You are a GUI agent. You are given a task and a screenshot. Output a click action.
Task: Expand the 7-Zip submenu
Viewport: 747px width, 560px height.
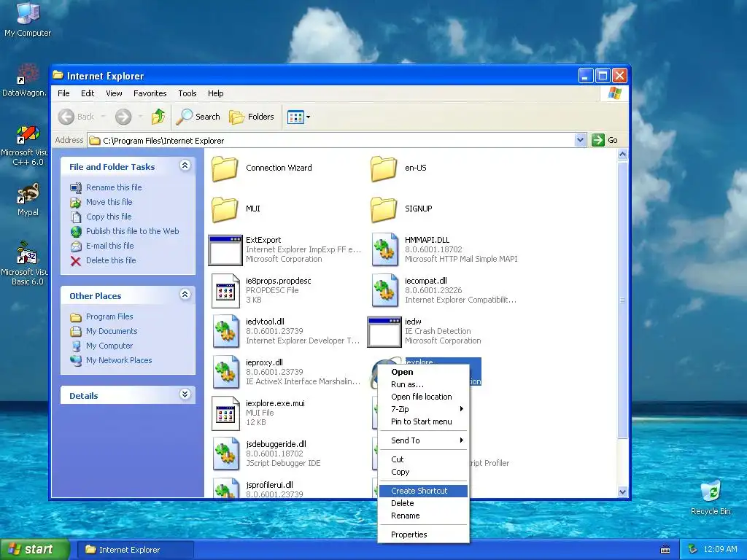coord(423,409)
